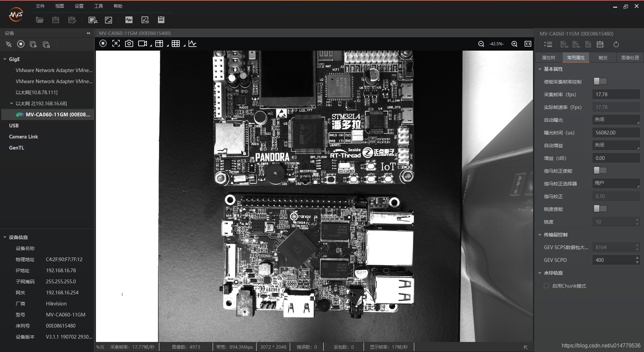Viewport: 644px width, 352px height.
Task: Disconnect device with the plug icon
Action: pyautogui.click(x=8, y=44)
